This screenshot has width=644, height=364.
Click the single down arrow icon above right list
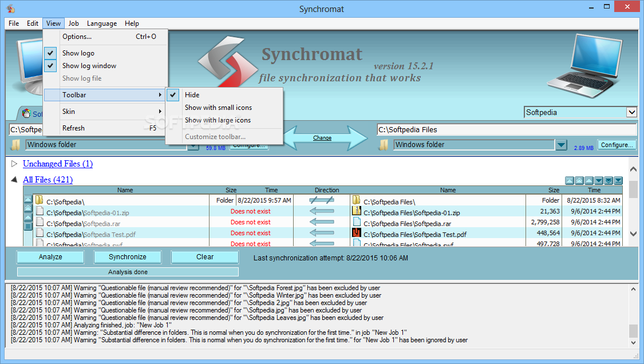(599, 180)
